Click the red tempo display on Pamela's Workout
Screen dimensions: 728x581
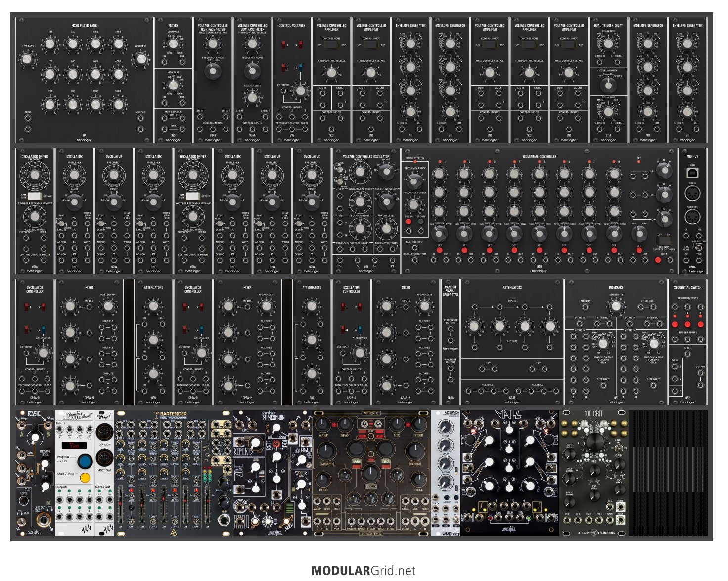point(73,446)
